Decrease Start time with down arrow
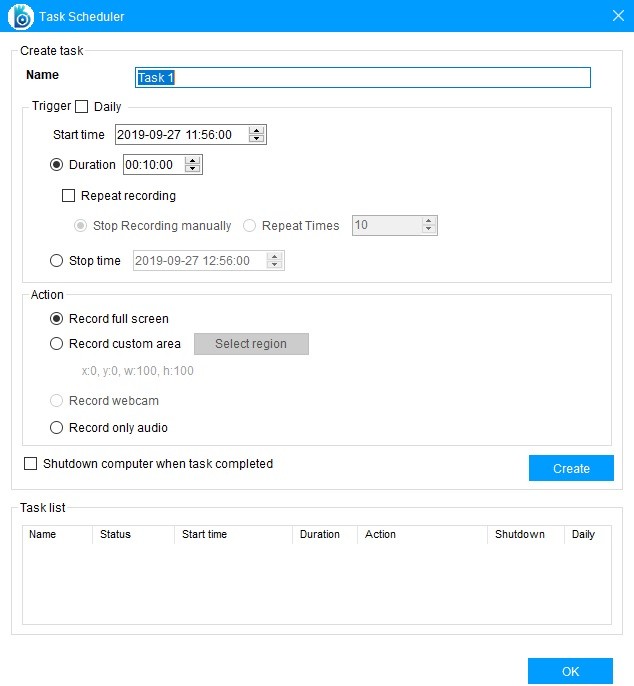634x686 pixels. 257,140
